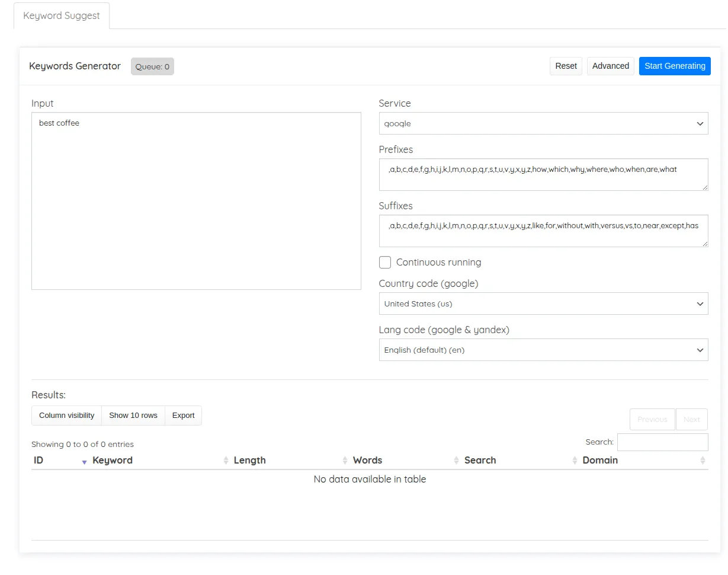Click into the Prefixes text box

(543, 175)
